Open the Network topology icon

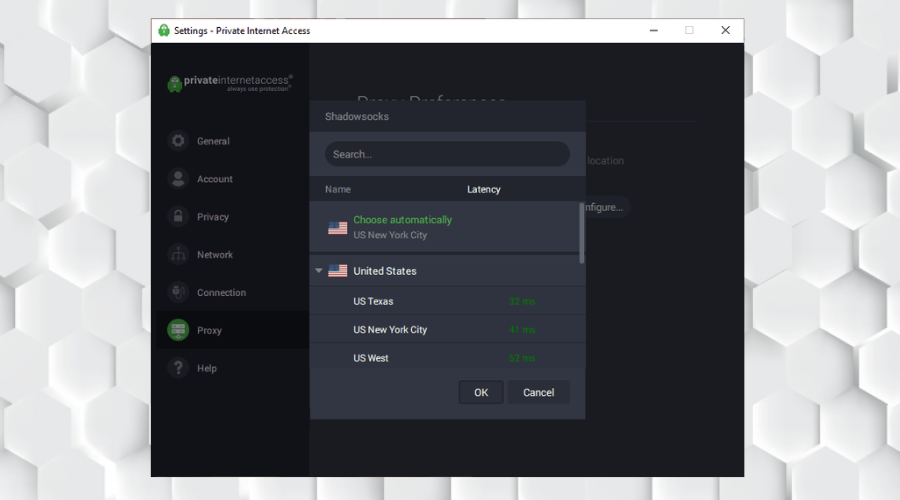coord(178,254)
